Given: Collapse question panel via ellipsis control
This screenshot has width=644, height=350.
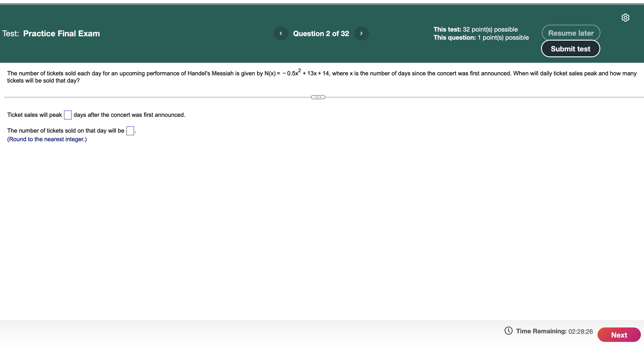Looking at the screenshot, I should pos(318,97).
